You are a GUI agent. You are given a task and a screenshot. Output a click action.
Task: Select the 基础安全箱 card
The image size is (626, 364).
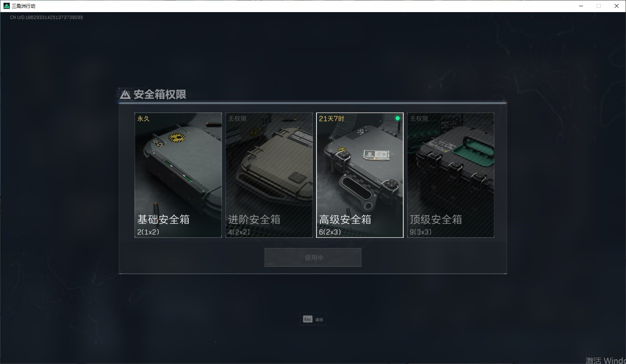click(x=178, y=175)
